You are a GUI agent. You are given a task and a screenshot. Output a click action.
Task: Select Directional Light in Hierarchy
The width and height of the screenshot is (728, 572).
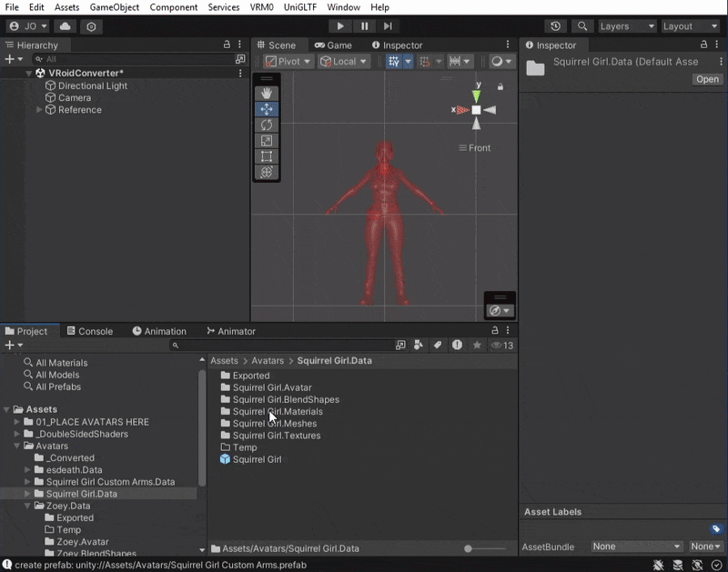[86, 85]
